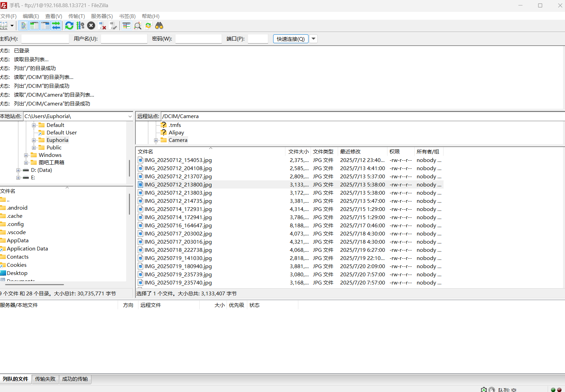
Task: Toggle remote directory tree view
Action: [45, 26]
